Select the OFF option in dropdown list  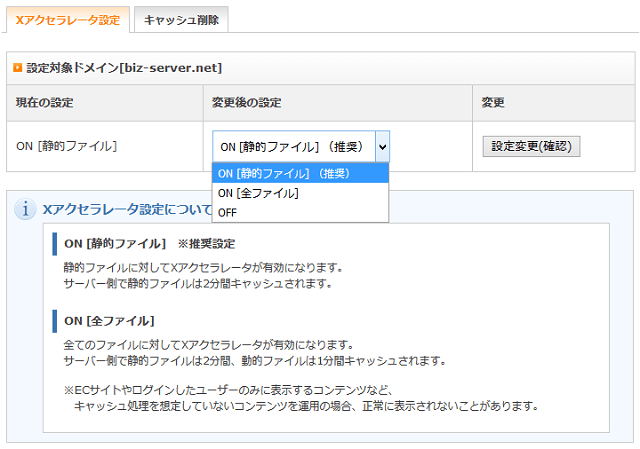(300, 212)
